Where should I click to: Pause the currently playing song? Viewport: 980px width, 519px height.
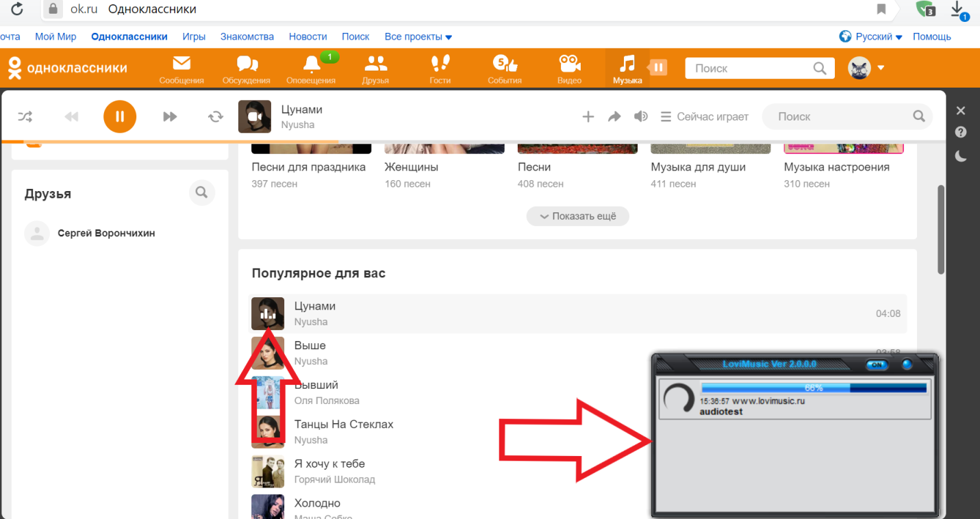tap(120, 116)
